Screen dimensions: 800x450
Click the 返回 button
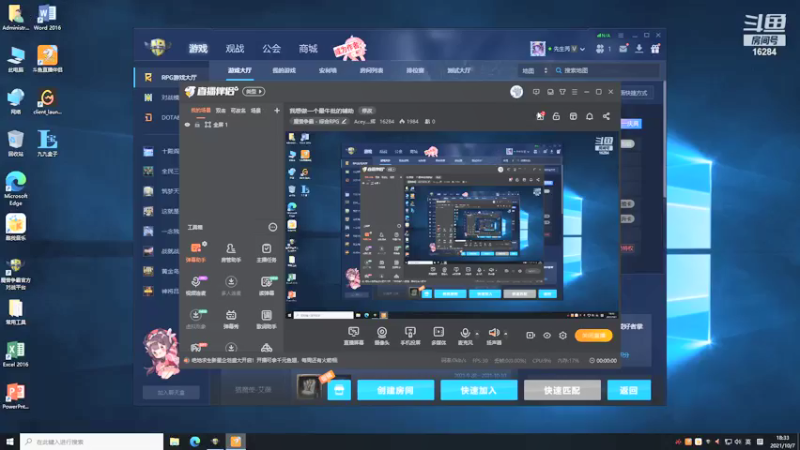point(629,390)
